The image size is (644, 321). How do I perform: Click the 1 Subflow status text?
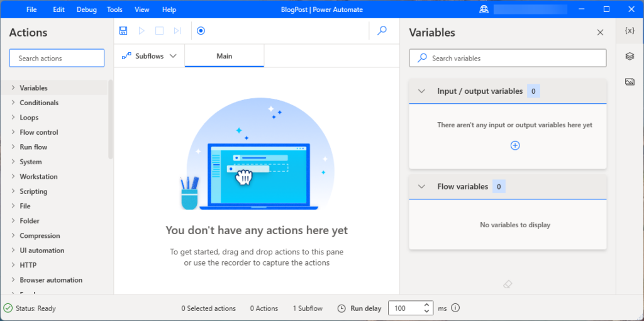click(308, 308)
